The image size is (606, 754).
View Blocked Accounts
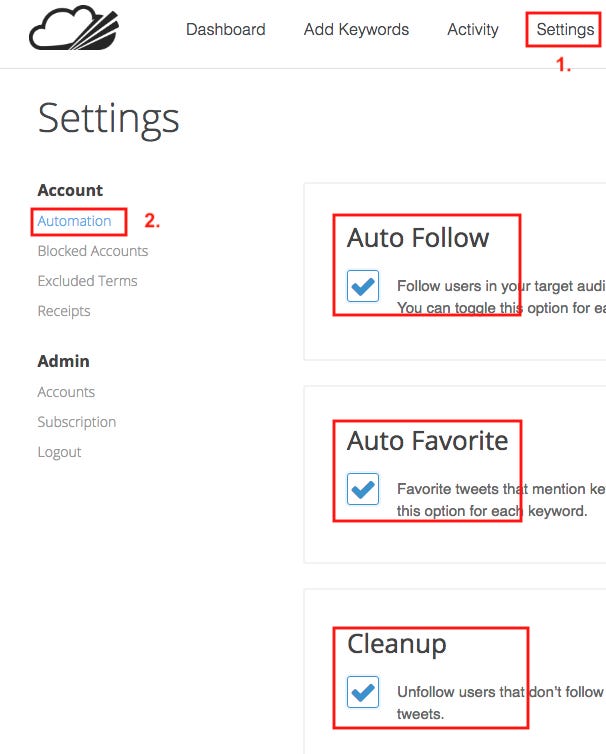click(x=93, y=251)
